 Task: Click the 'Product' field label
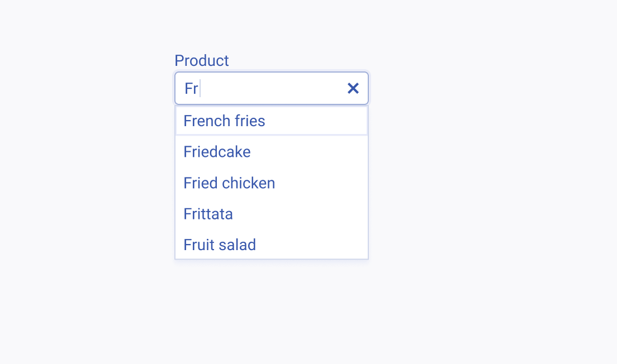click(202, 60)
